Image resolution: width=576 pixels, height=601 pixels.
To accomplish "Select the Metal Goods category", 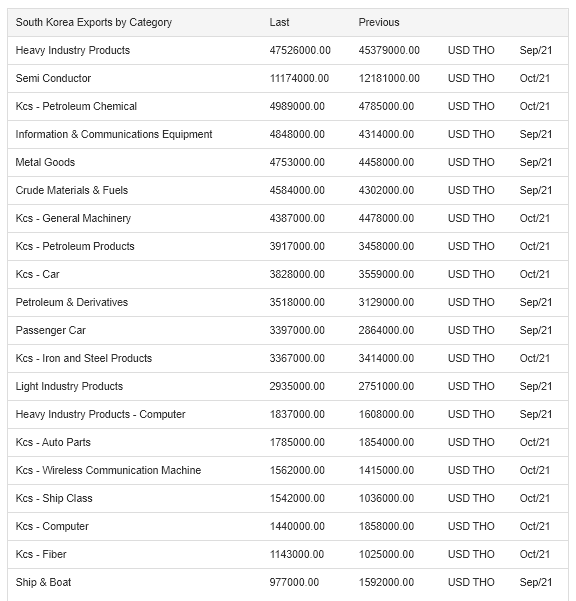I will (x=45, y=163).
